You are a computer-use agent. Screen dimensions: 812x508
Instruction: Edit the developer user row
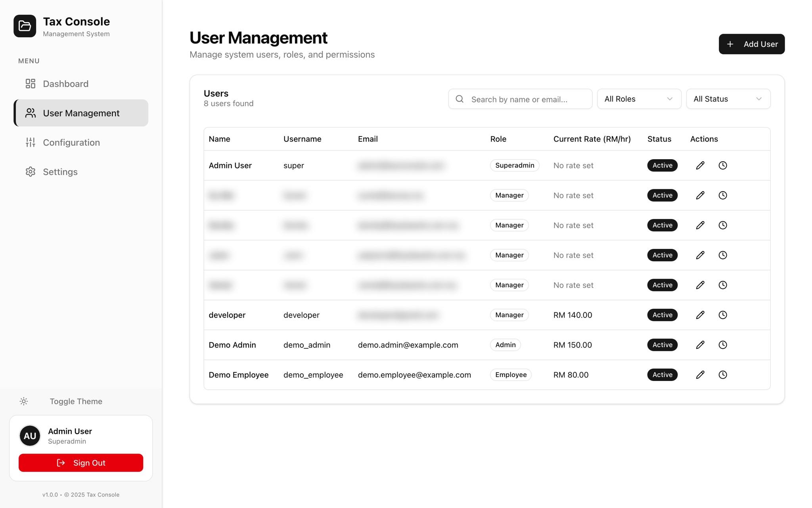[700, 315]
